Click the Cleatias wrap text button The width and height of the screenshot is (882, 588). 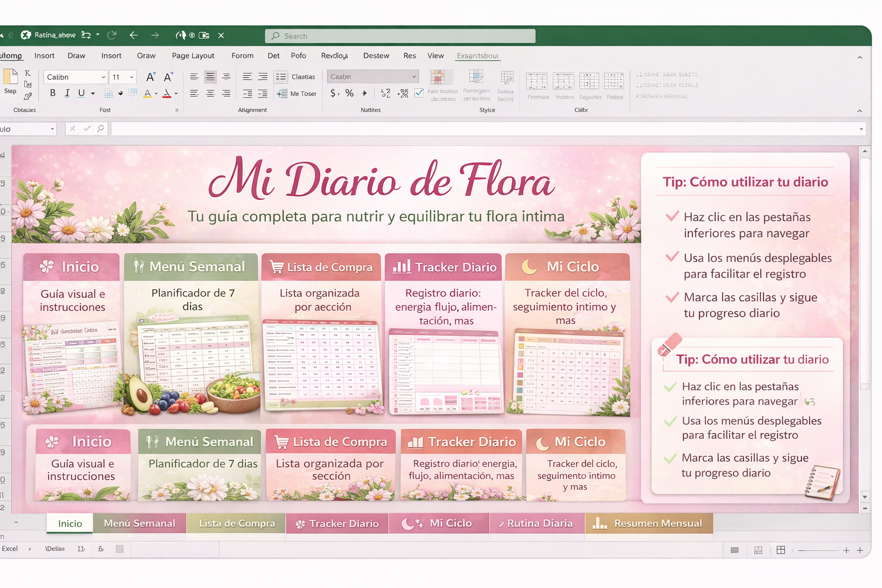point(296,76)
